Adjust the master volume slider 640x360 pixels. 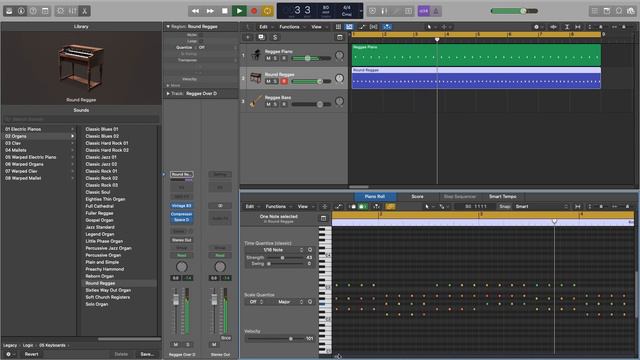(x=514, y=11)
